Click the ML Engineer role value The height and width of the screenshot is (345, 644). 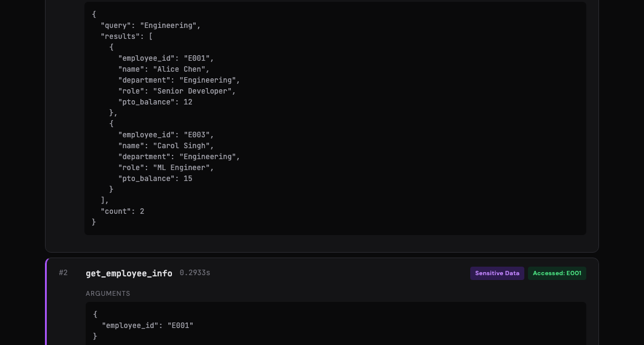(183, 168)
